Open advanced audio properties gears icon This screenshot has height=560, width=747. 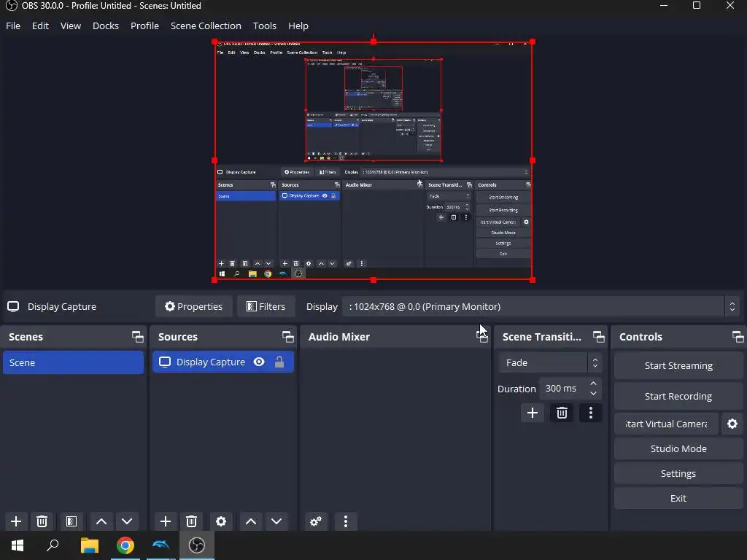pyautogui.click(x=316, y=521)
